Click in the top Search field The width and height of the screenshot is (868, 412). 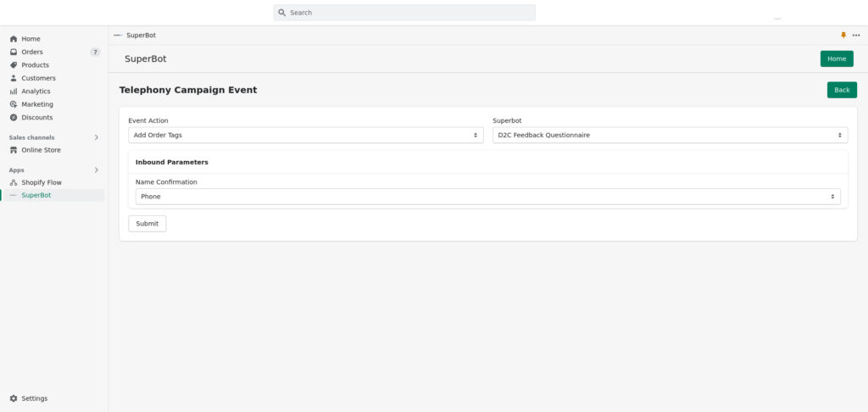pos(404,12)
